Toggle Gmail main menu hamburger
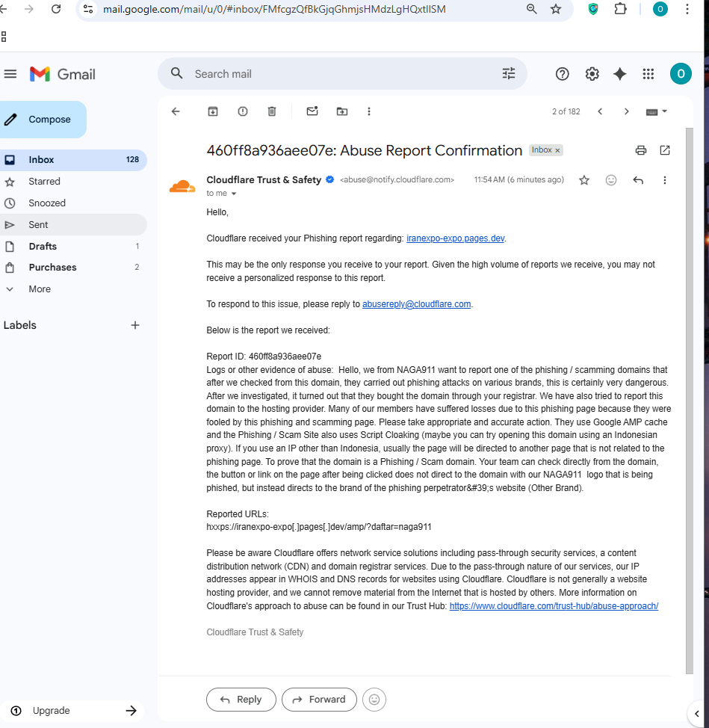Image resolution: width=709 pixels, height=728 pixels. tap(10, 74)
